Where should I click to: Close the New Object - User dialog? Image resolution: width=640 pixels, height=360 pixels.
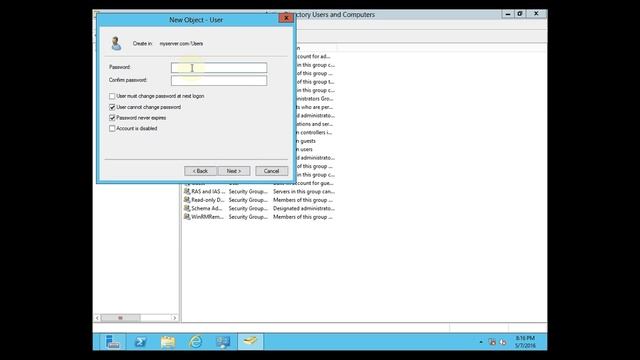(x=286, y=18)
